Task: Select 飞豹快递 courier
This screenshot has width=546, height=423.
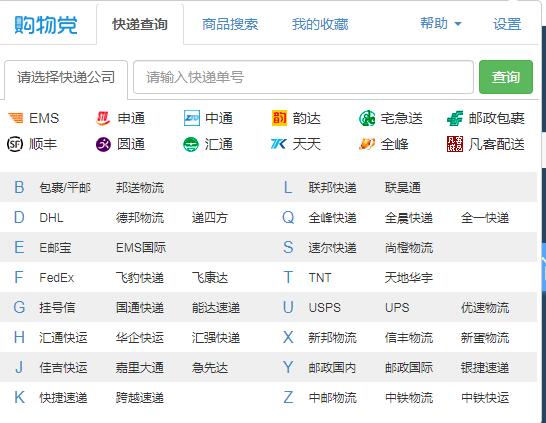Action: tap(140, 278)
